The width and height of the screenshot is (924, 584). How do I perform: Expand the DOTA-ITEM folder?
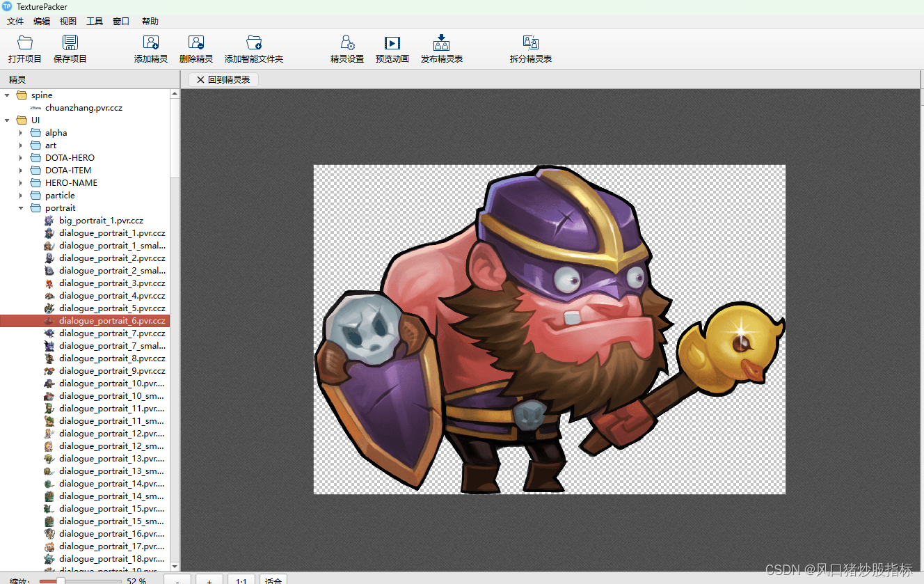(x=21, y=171)
